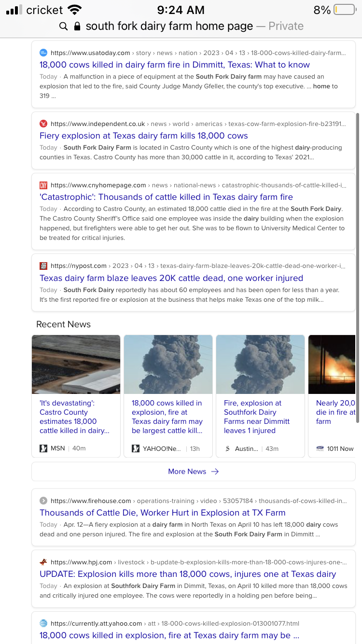Open 'Fiery explosion at Texas dairy farm kills 18,000 cows'
Screen dimensions: 362x644
coord(144,136)
